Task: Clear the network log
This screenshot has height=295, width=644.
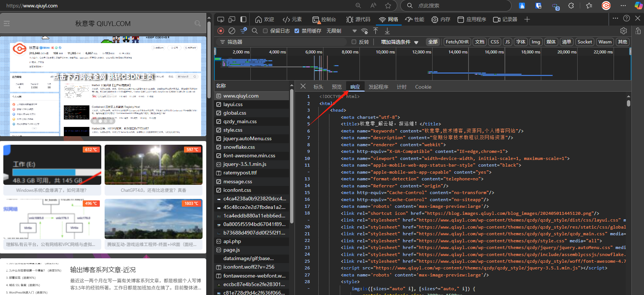Action: coord(232,31)
